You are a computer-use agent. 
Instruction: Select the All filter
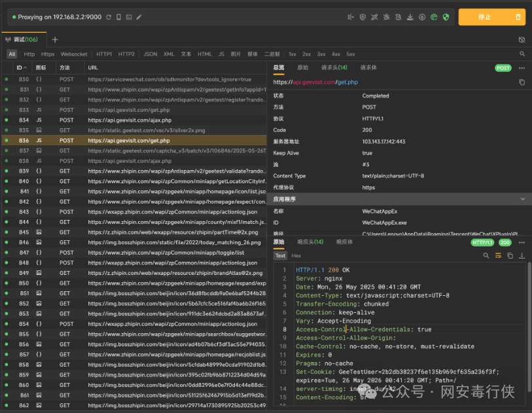point(12,54)
